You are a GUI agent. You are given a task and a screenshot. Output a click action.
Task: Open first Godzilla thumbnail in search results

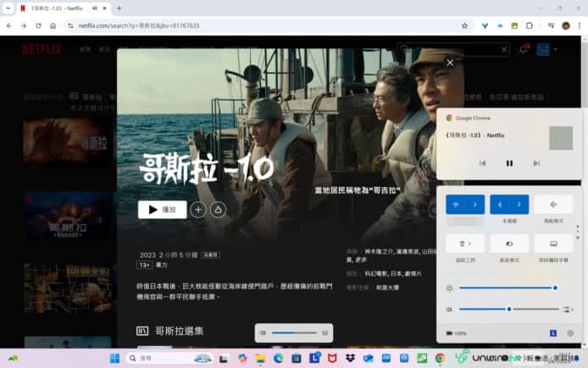(68, 142)
